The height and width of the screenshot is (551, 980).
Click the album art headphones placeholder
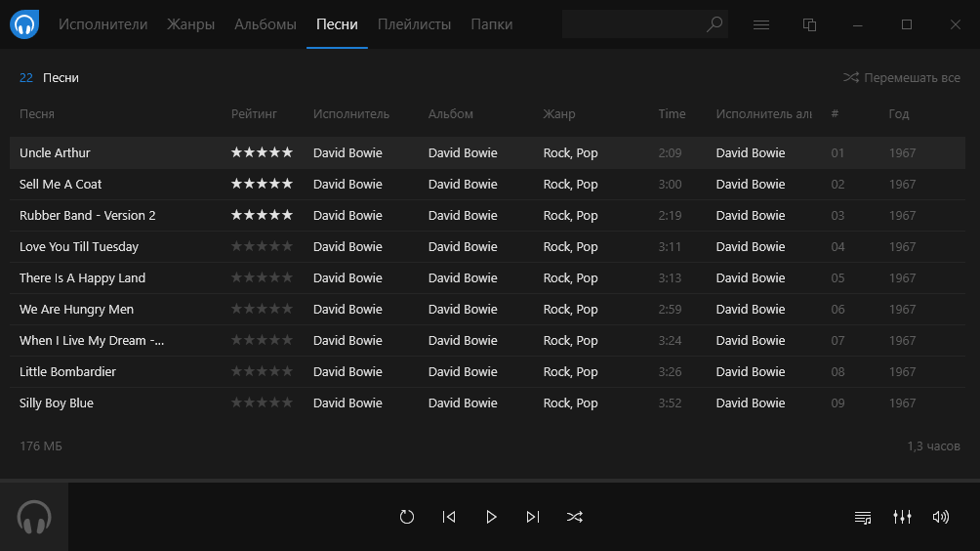[34, 517]
